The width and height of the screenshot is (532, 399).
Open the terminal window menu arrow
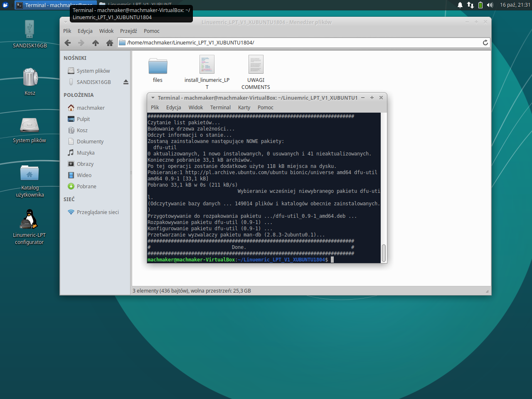153,98
